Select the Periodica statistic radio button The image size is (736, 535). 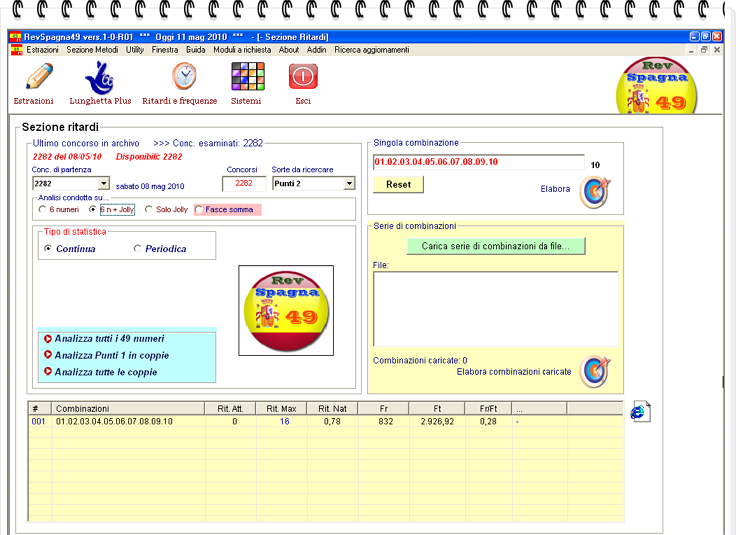pyautogui.click(x=137, y=248)
